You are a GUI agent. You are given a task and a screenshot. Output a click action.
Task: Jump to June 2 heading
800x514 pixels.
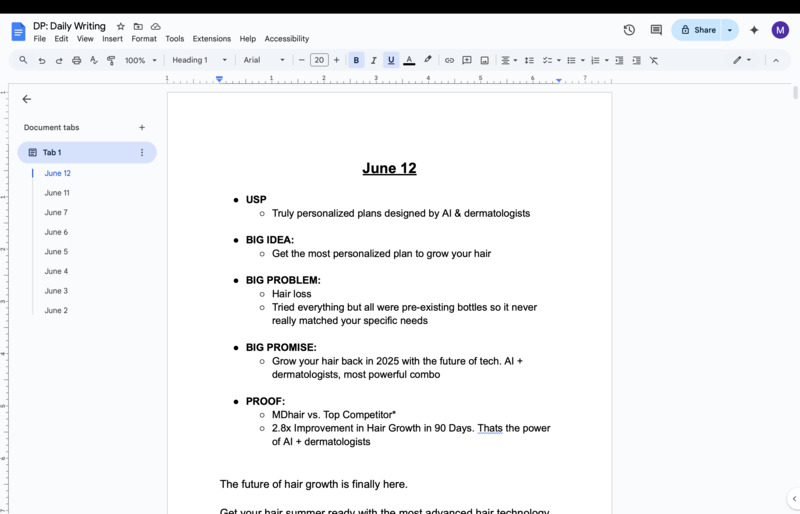tap(56, 310)
